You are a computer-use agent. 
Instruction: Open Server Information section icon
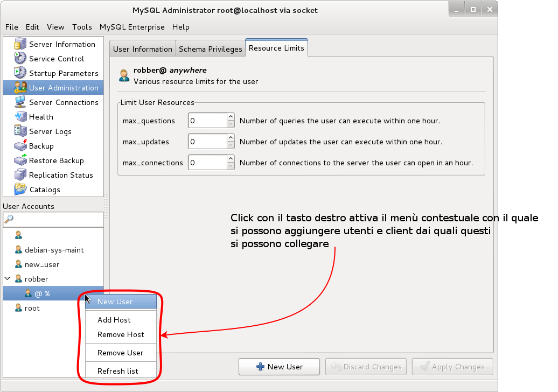point(20,44)
